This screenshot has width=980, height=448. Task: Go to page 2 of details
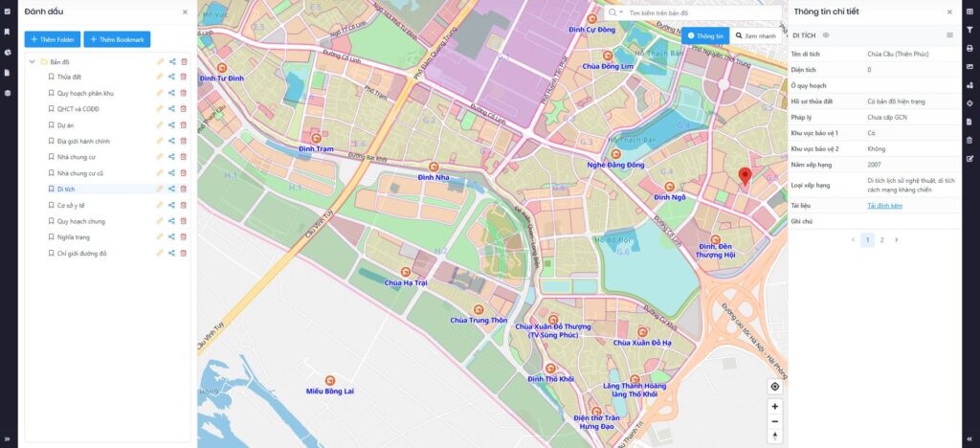[x=881, y=239]
